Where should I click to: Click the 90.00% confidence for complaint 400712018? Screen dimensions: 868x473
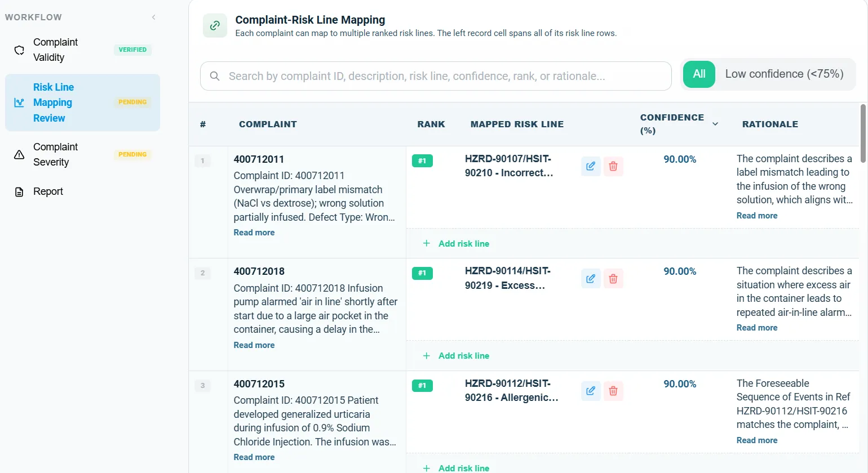pos(680,271)
